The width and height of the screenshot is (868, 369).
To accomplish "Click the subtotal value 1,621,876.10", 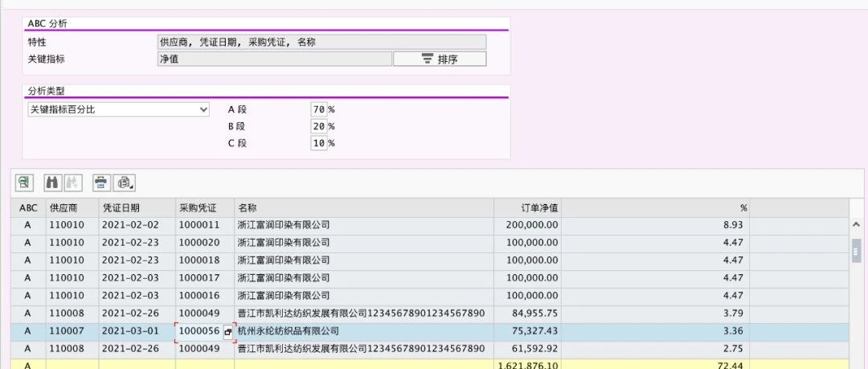I will point(527,364).
